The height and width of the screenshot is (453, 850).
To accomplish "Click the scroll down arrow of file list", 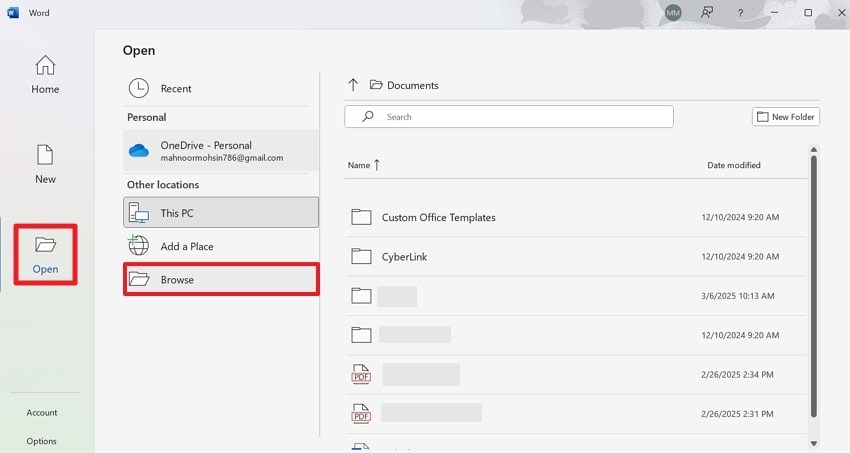I will (813, 443).
